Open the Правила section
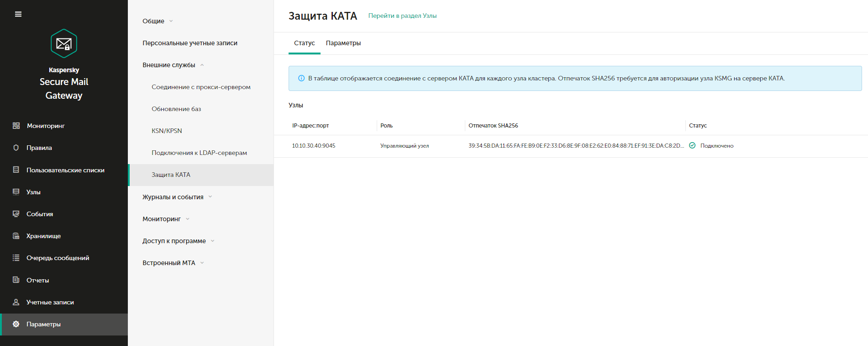Viewport: 868px width, 346px height. tap(39, 148)
